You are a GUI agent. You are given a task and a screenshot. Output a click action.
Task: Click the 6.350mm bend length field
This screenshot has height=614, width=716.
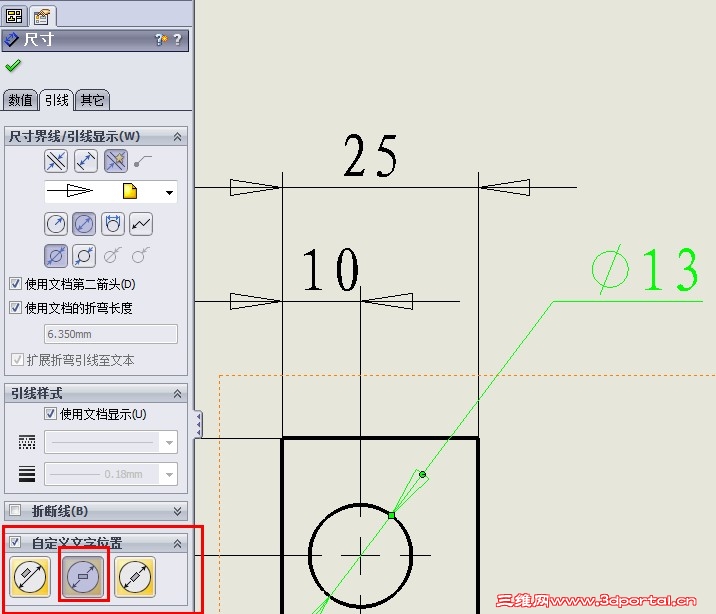coord(111,334)
